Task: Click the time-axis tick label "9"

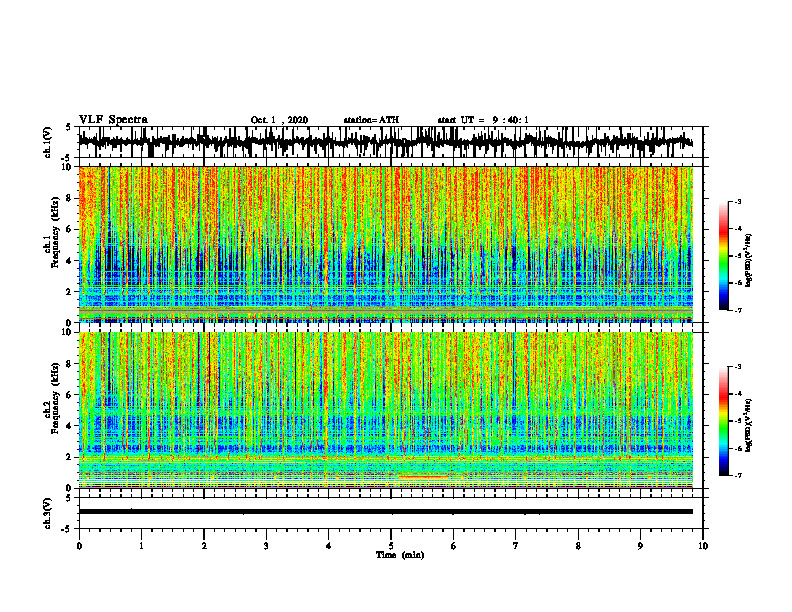Action: (640, 546)
